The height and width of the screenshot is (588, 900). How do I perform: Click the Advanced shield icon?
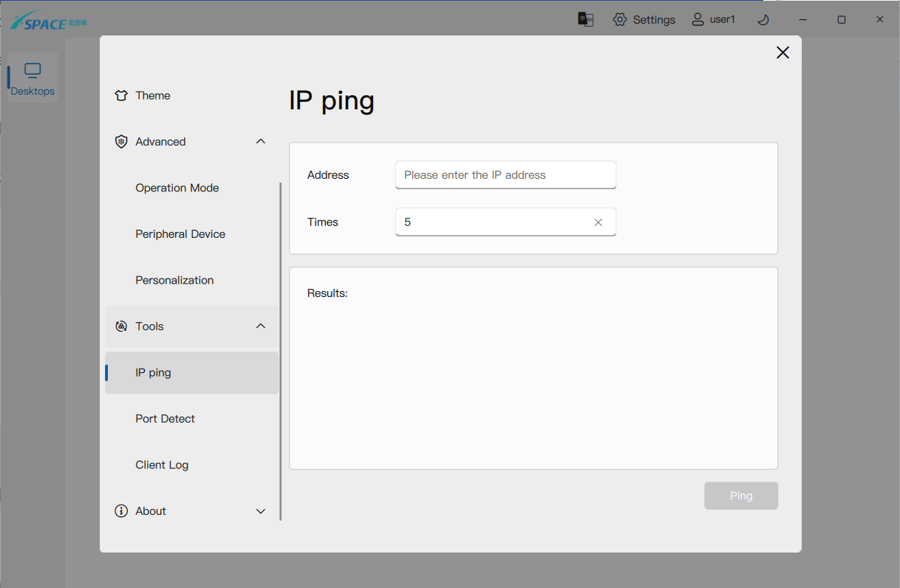pos(122,142)
